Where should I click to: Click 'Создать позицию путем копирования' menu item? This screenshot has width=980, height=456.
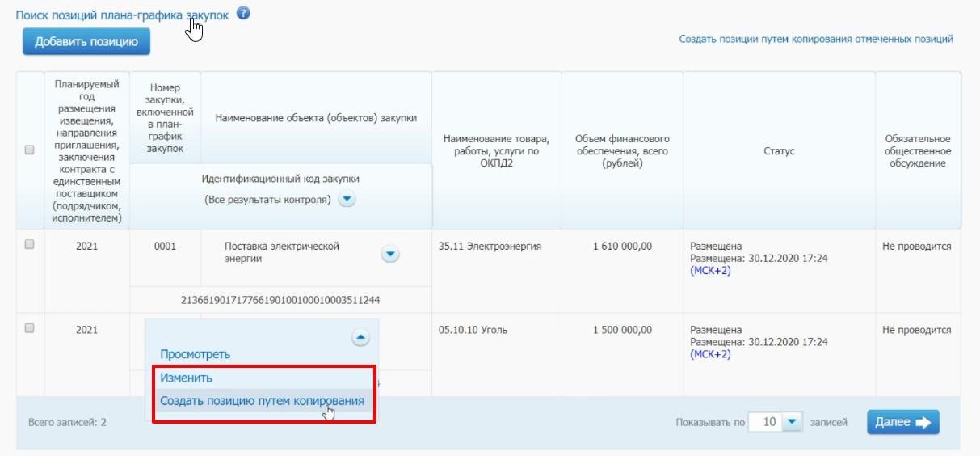(x=262, y=401)
